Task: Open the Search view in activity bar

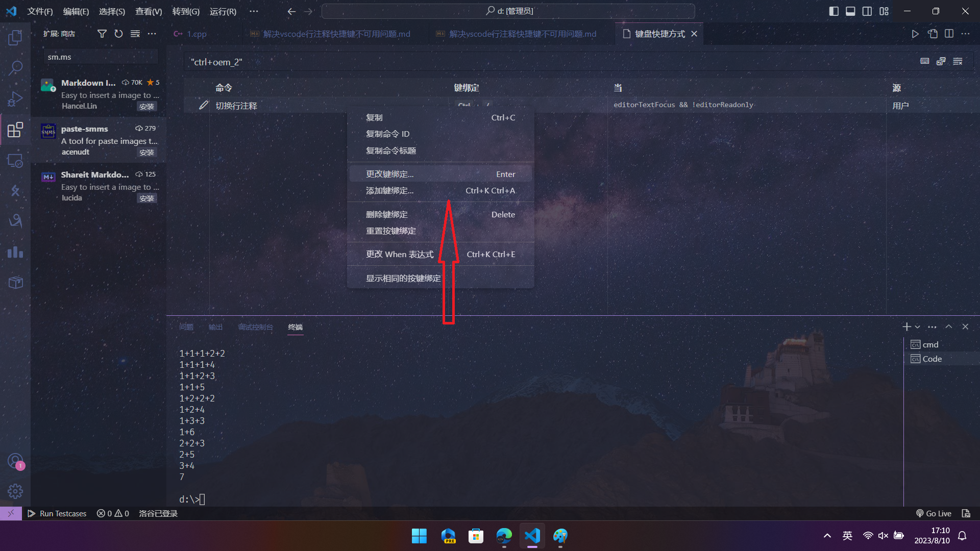Action: click(x=15, y=67)
